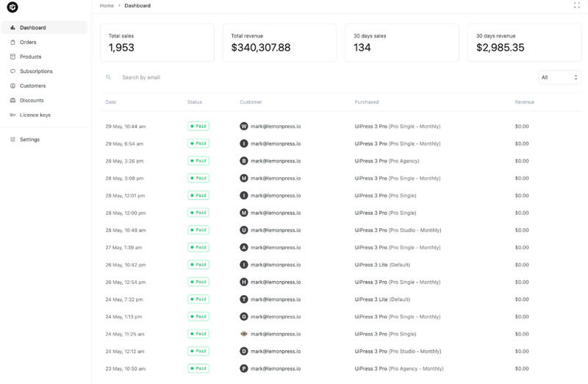This screenshot has height=384, width=588.
Task: Click the Customer column header
Action: [251, 102]
